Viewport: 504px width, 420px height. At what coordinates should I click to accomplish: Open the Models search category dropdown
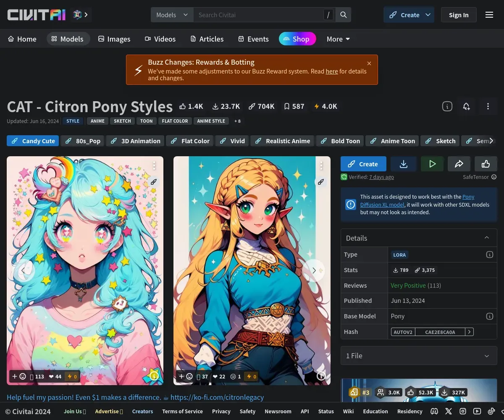coord(172,15)
